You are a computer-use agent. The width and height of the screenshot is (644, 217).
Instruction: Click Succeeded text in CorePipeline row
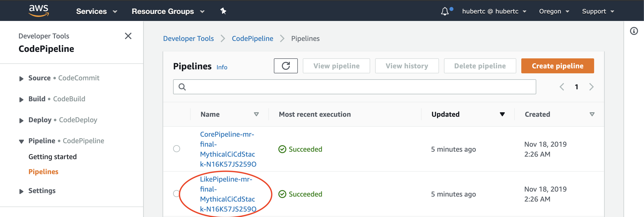pos(305,149)
